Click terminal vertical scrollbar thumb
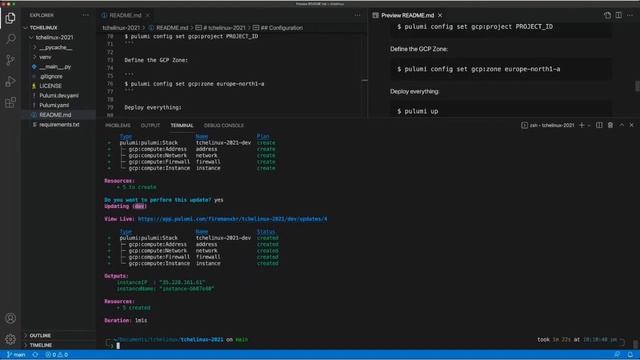 point(636,344)
